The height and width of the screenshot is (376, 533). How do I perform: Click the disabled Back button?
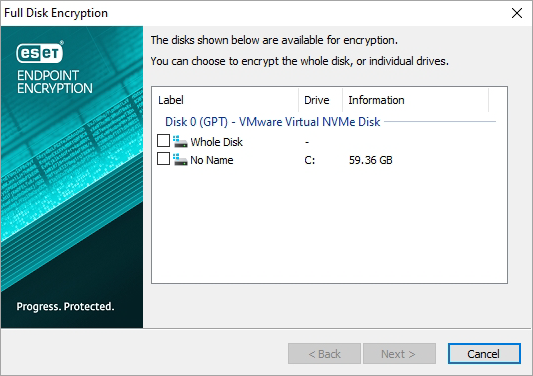(x=324, y=354)
